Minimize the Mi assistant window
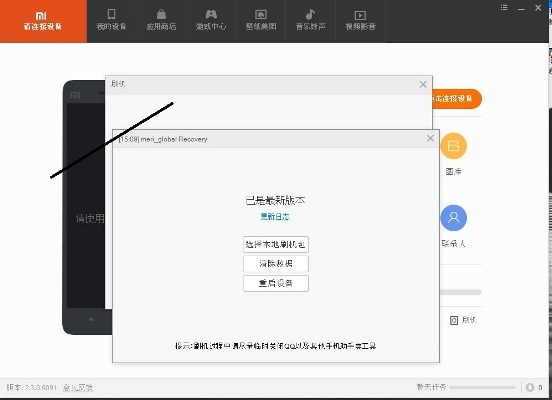552x400 pixels. click(x=521, y=8)
